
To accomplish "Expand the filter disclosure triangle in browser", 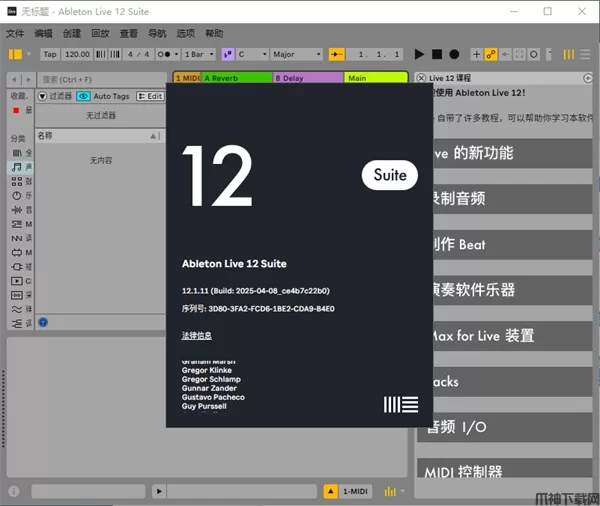I will point(41,96).
